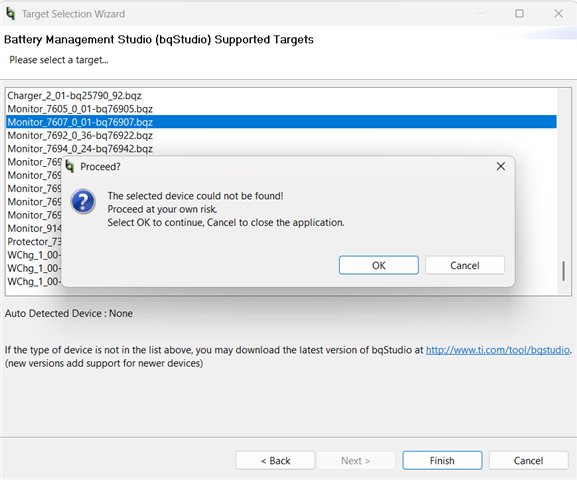
Task: Close the Proceed dialog with X
Action: coord(500,166)
